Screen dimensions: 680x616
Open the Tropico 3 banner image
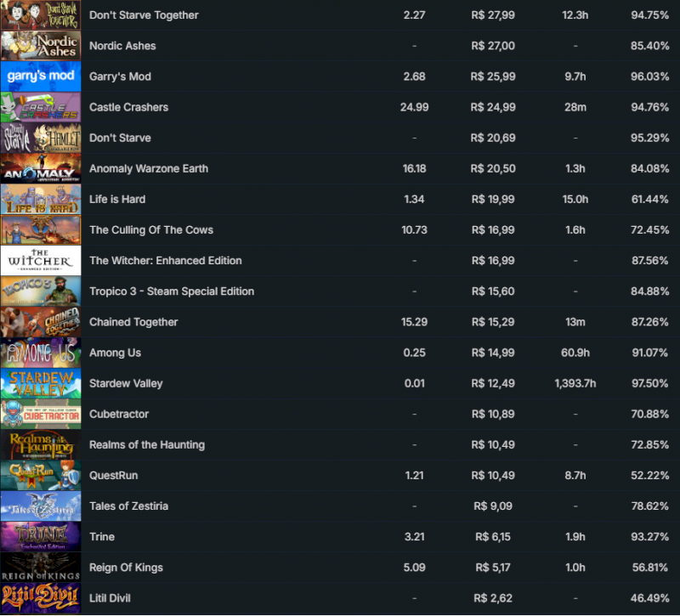[41, 291]
